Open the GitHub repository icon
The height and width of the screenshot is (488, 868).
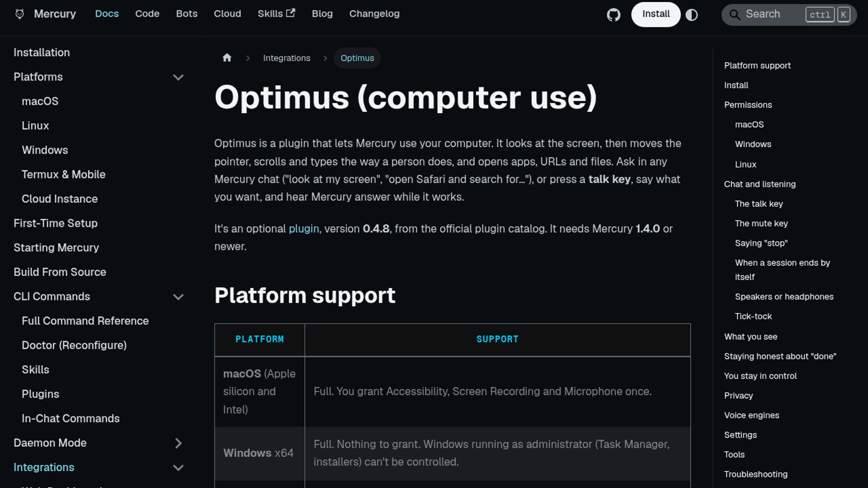point(613,14)
